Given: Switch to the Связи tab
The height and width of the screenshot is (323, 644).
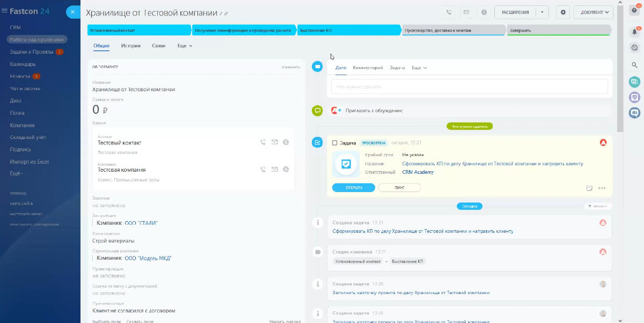Looking at the screenshot, I should coord(158,46).
